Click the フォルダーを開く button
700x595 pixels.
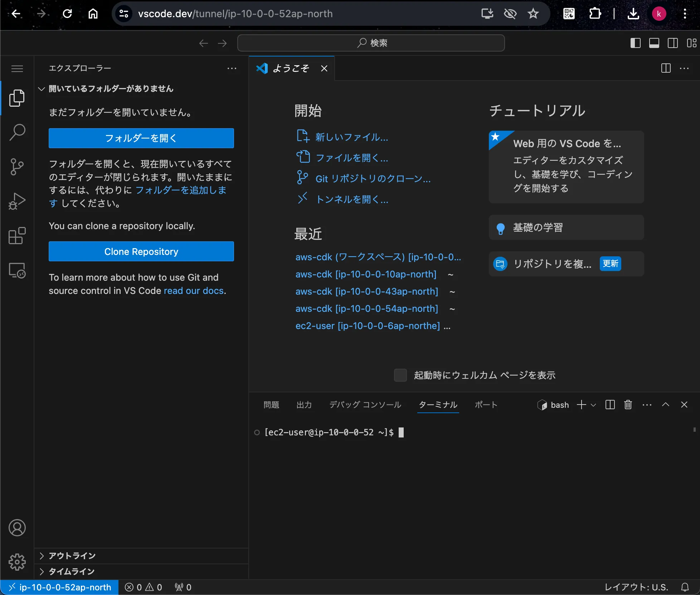pos(141,138)
